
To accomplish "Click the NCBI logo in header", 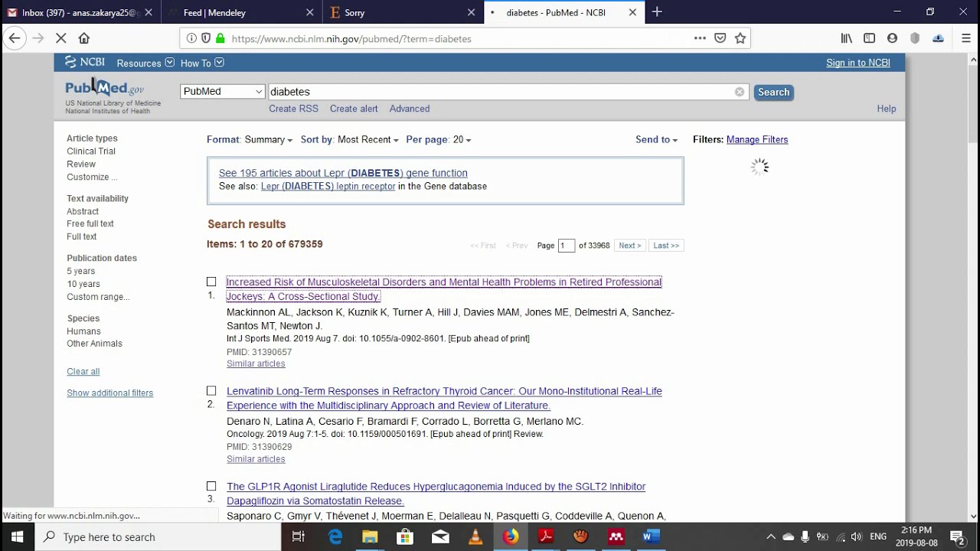I will pos(85,63).
